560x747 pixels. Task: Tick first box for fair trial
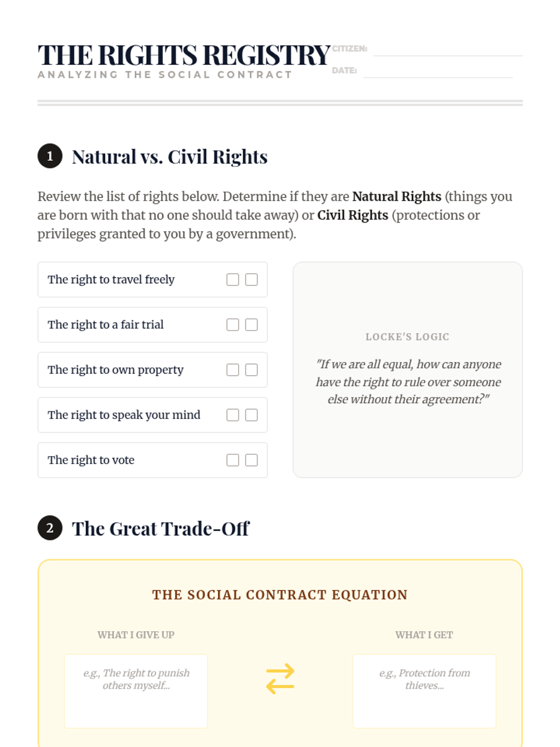point(232,325)
